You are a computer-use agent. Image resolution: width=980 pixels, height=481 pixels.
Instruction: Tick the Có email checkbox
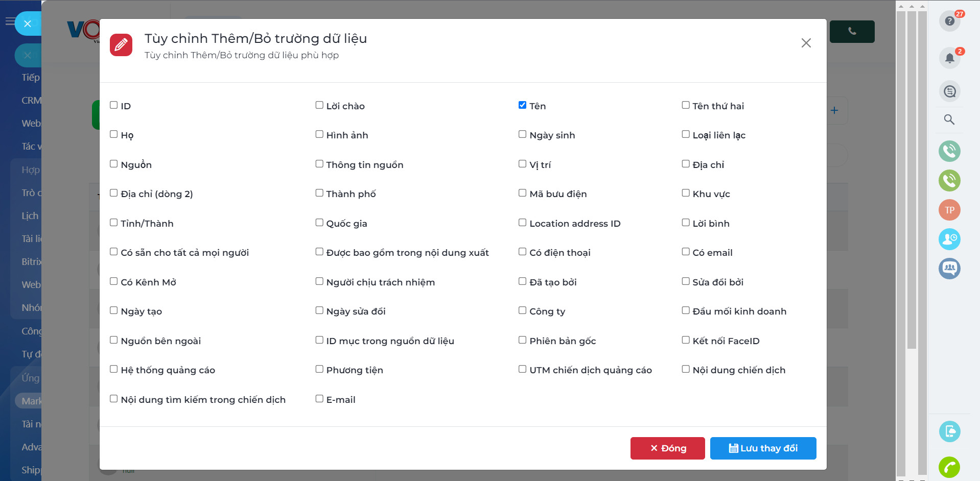tap(686, 252)
